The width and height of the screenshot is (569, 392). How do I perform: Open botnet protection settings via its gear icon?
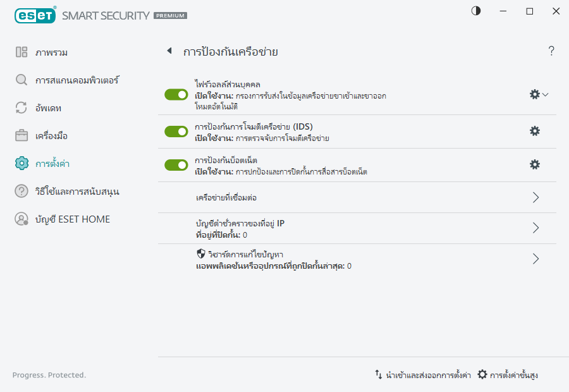pyautogui.click(x=535, y=164)
